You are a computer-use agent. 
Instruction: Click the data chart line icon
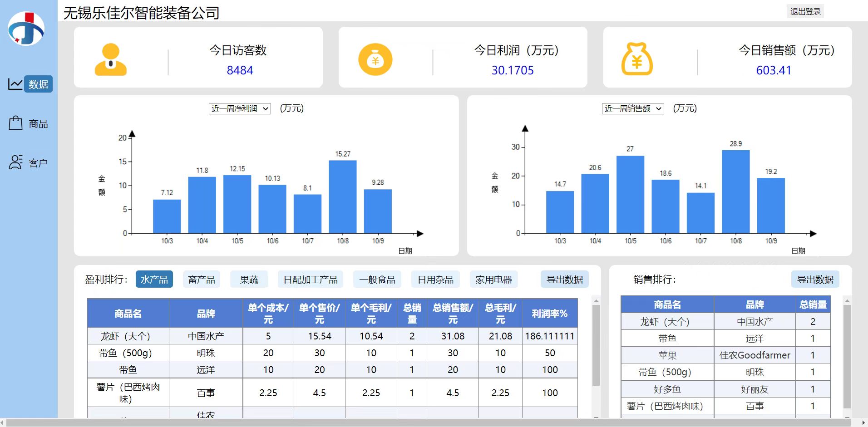15,84
